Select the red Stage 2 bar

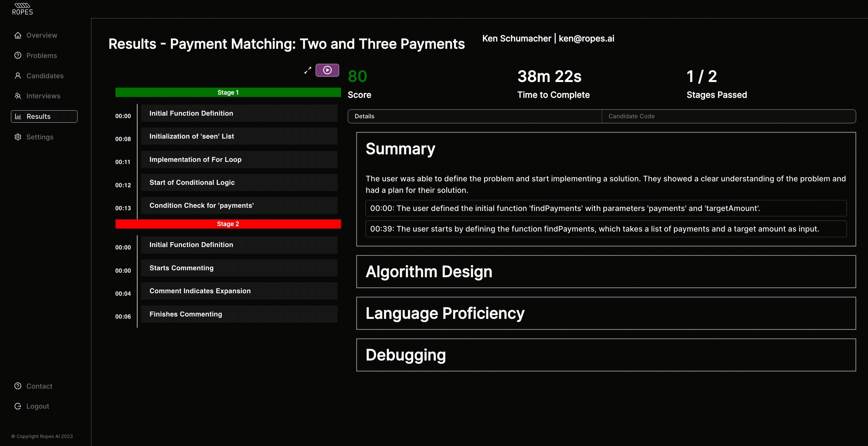(x=228, y=224)
